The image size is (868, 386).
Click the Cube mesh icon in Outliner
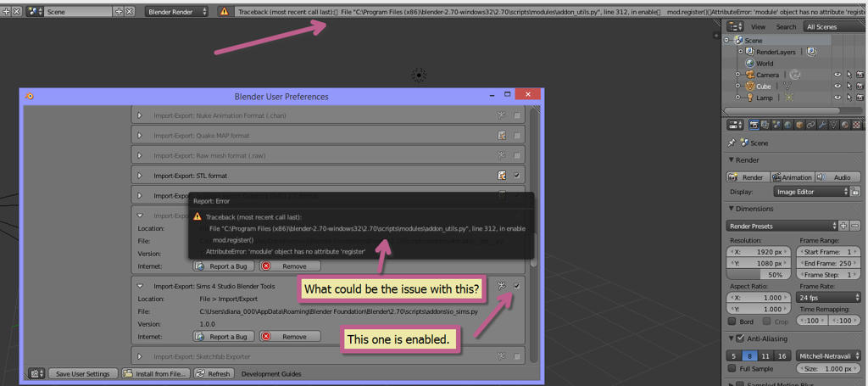[x=750, y=86]
